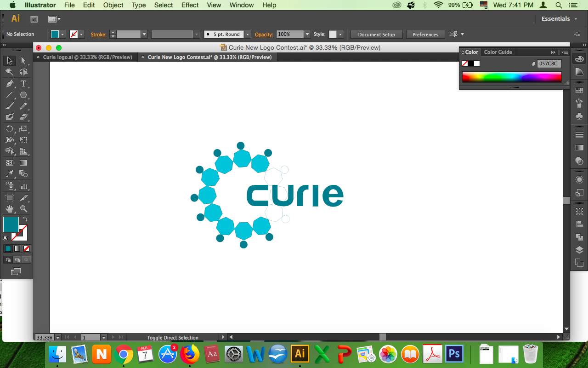This screenshot has width=588, height=368.
Task: Choose the Free Transform tool
Action: [23, 140]
